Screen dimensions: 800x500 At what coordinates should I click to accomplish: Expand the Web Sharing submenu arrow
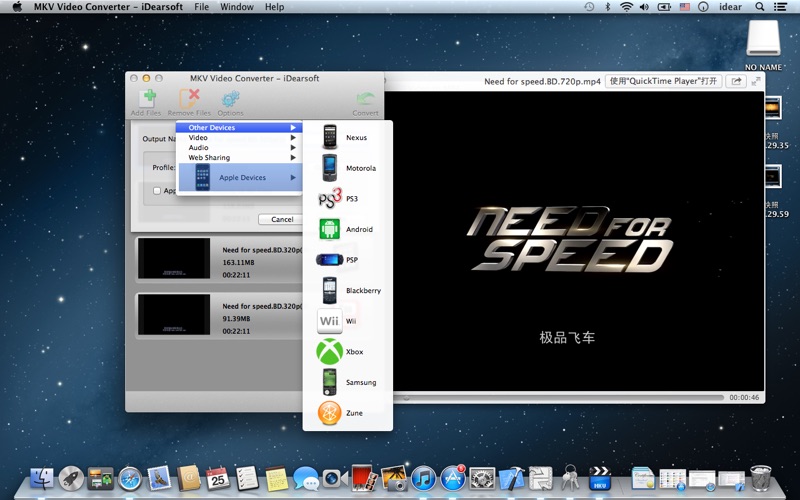point(293,158)
